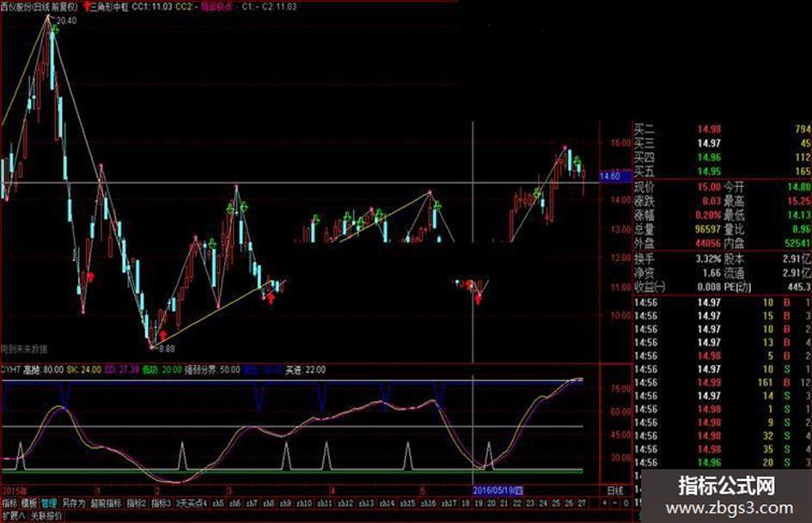Click the 换手 value 3.32%
This screenshot has height=523, width=812.
(708, 258)
